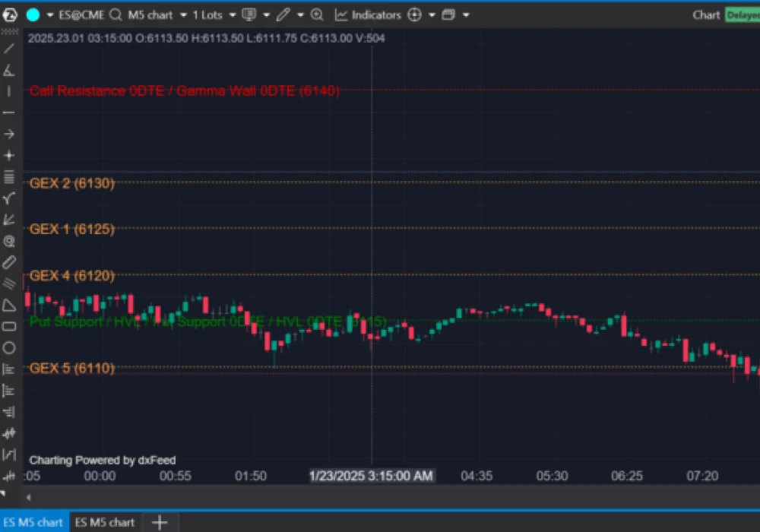Select the parallel diagonal lines channel tool
Viewport: 760px width, 532px height.
(x=8, y=283)
